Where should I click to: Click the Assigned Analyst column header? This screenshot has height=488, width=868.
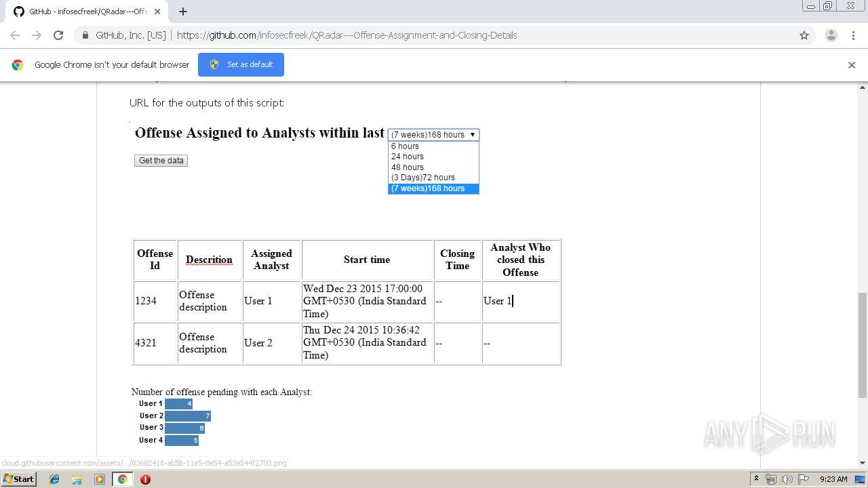pos(271,260)
